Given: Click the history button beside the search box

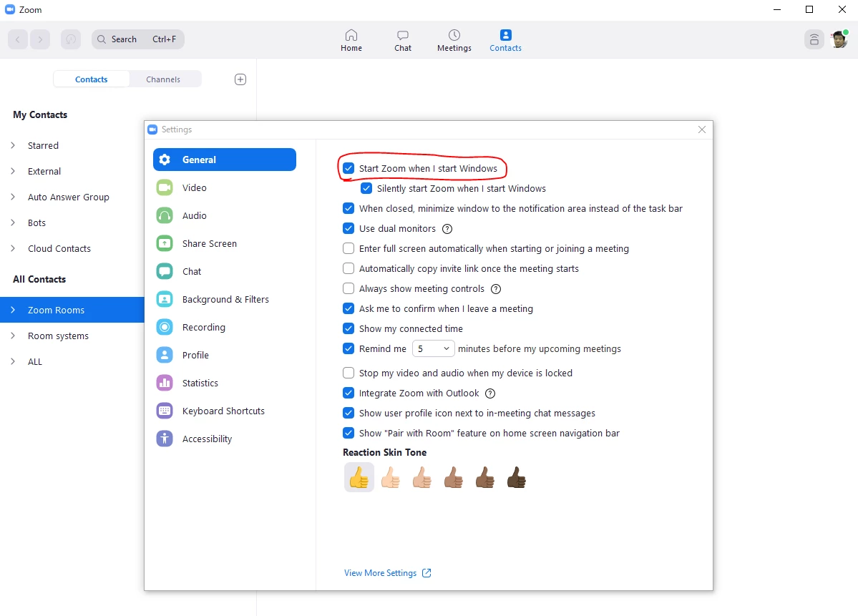Looking at the screenshot, I should [x=71, y=39].
